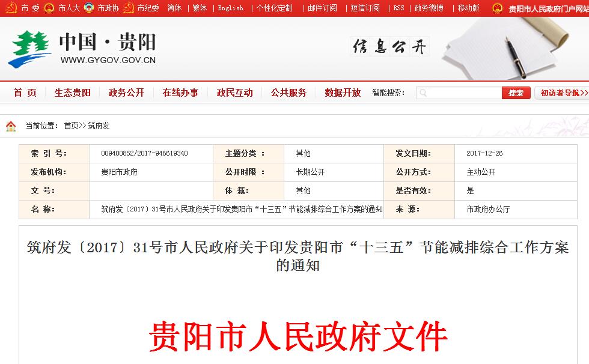Open the 初访者导航 guide button

[560, 93]
